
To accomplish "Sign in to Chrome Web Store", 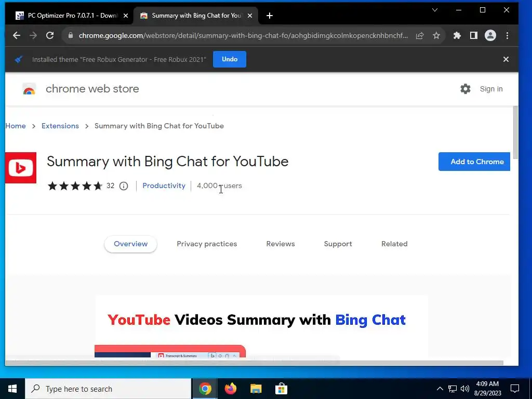I will (x=491, y=89).
